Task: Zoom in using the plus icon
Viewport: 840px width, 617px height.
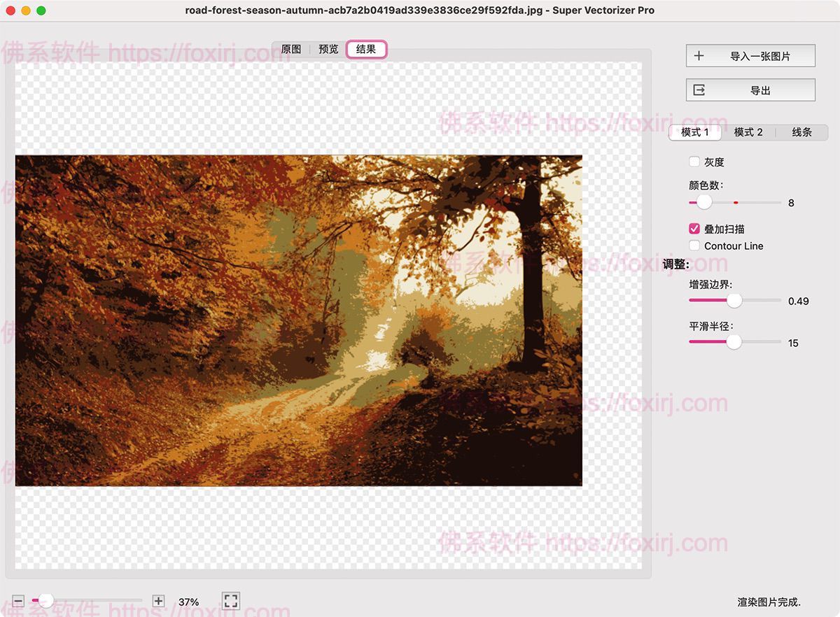Action: coord(159,600)
